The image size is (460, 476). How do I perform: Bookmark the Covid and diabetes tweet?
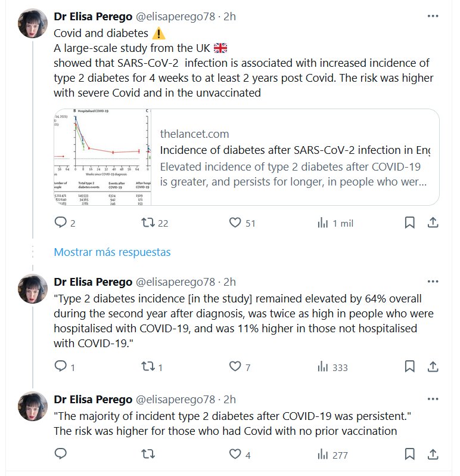(x=410, y=222)
